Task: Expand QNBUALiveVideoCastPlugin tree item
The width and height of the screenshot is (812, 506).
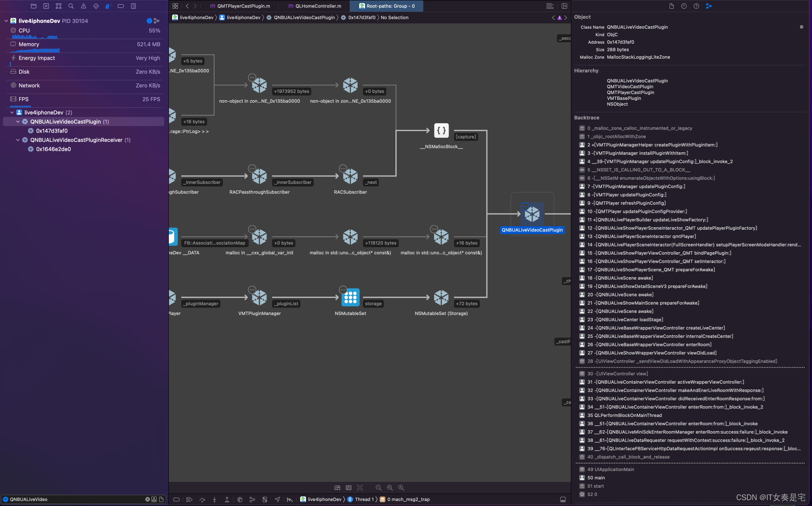Action: pyautogui.click(x=17, y=121)
